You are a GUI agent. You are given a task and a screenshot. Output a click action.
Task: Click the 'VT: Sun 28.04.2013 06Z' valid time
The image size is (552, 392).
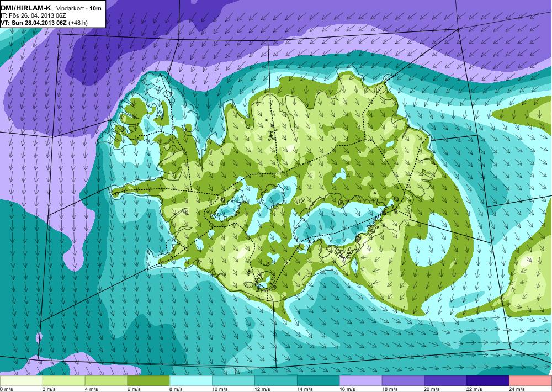34,23
